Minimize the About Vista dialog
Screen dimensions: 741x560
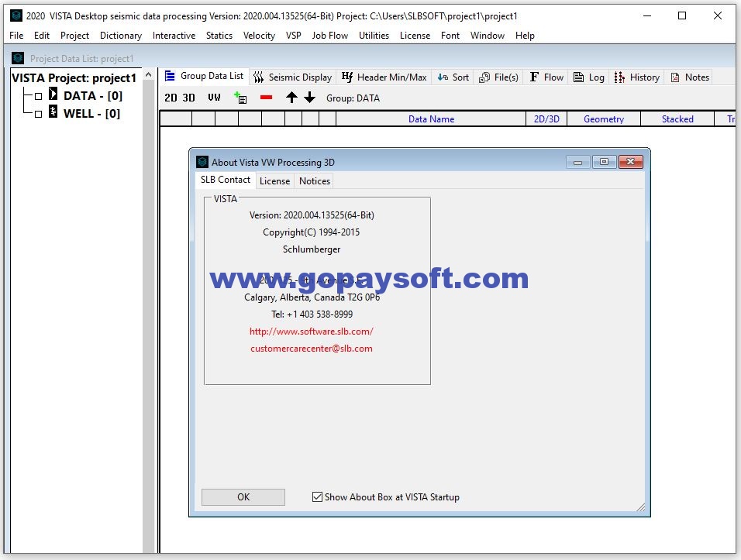[577, 162]
